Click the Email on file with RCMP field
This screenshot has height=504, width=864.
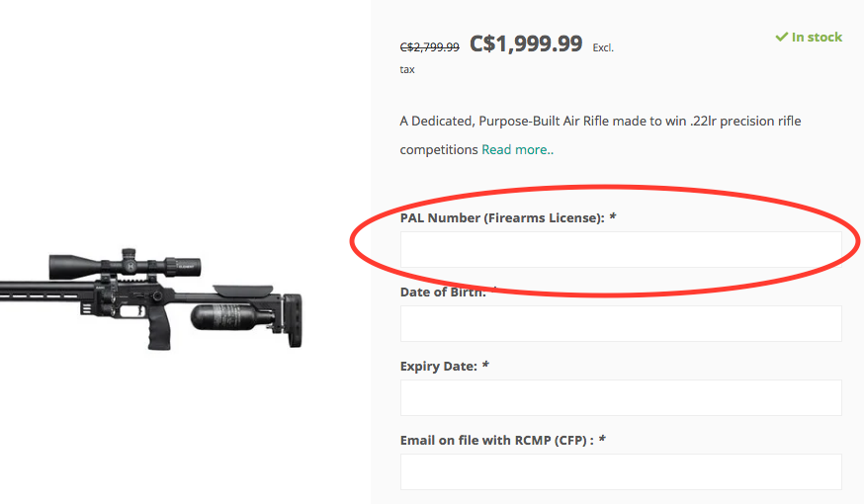click(x=621, y=472)
